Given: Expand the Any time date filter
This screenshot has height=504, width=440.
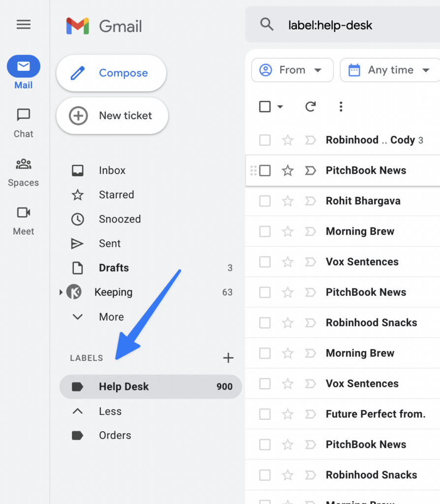Looking at the screenshot, I should [x=389, y=70].
